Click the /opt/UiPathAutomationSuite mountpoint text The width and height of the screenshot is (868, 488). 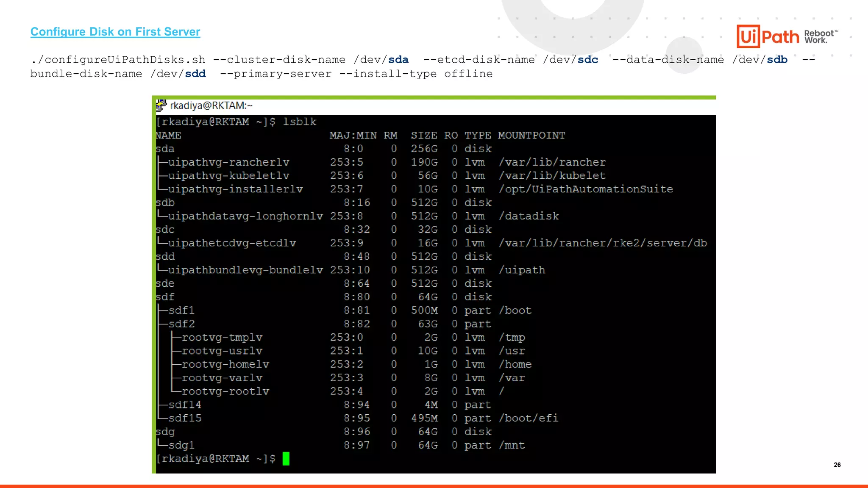click(x=585, y=189)
